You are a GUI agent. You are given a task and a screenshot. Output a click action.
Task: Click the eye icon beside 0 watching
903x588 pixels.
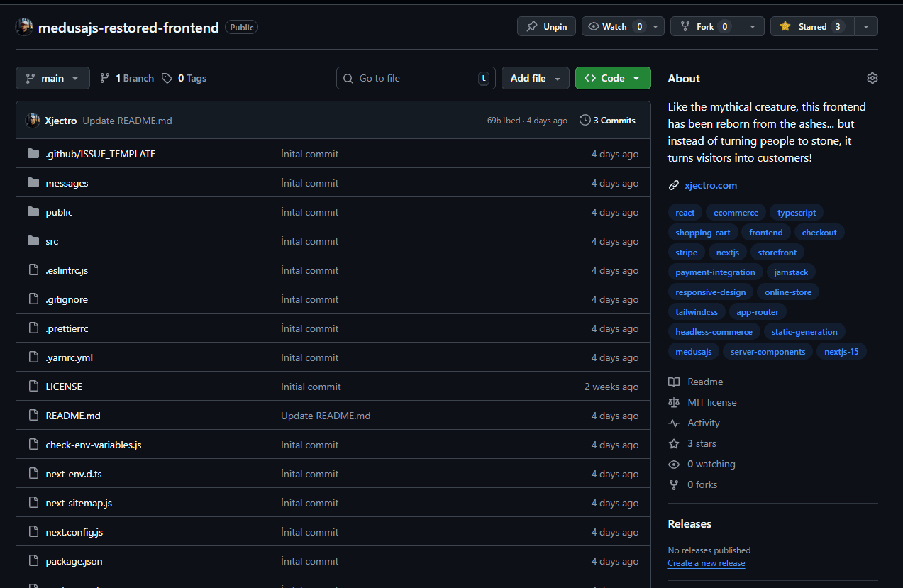[673, 464]
